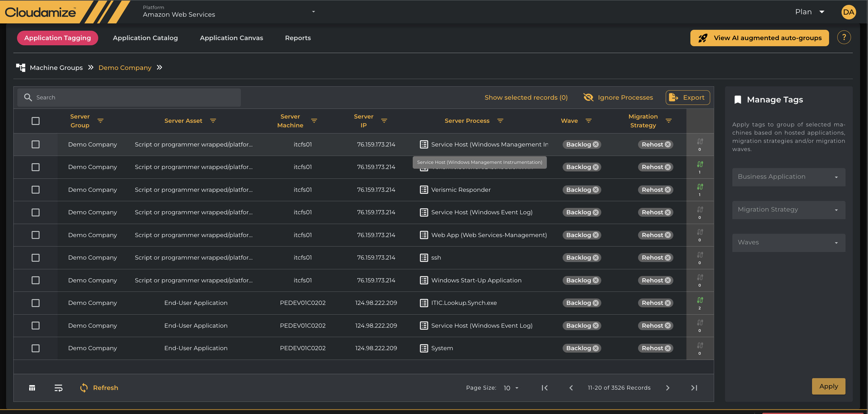Click the Wave column filter icon
Screen dimensions: 868x414
coord(588,121)
